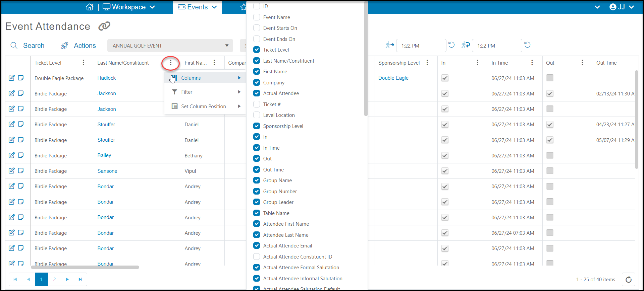Viewport: 644px width, 291px height.
Task: Click the grid vertical scrollbar
Action: pos(637,119)
